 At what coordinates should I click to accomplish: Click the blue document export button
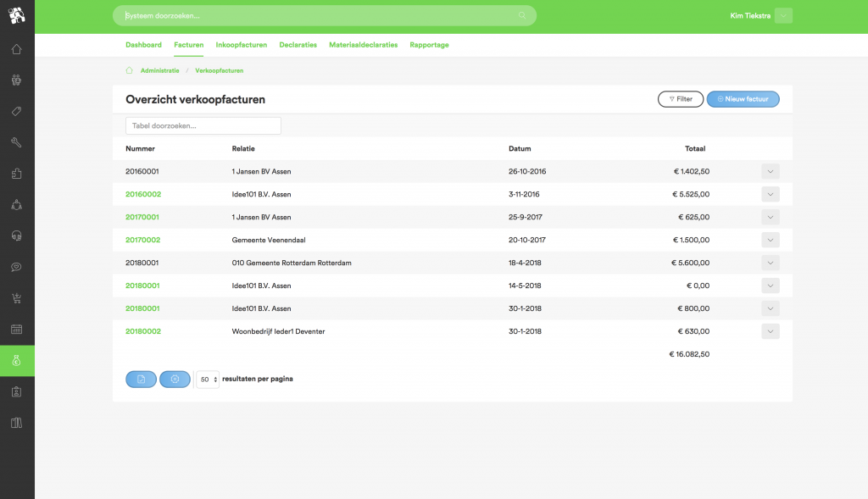141,380
